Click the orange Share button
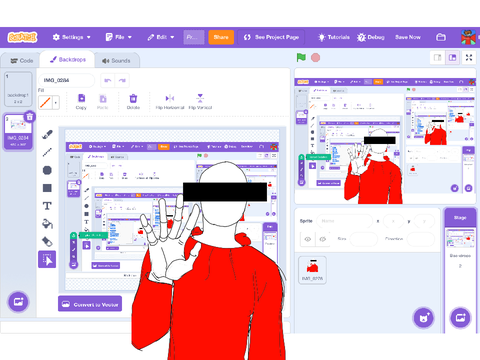The height and width of the screenshot is (360, 480). pos(221,37)
